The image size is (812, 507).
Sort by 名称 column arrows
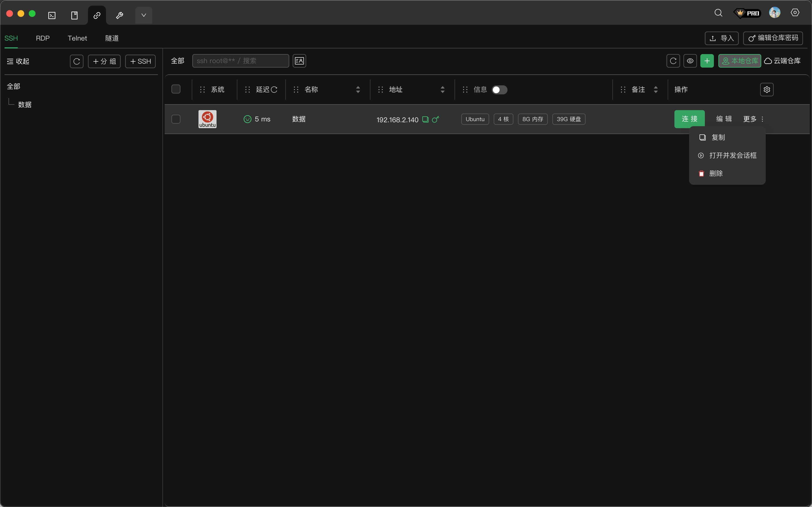pyautogui.click(x=358, y=90)
